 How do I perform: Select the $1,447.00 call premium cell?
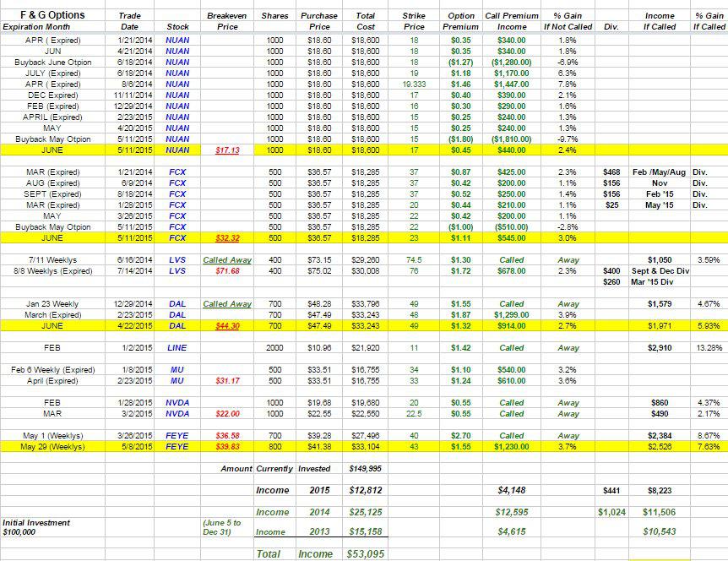(x=512, y=84)
